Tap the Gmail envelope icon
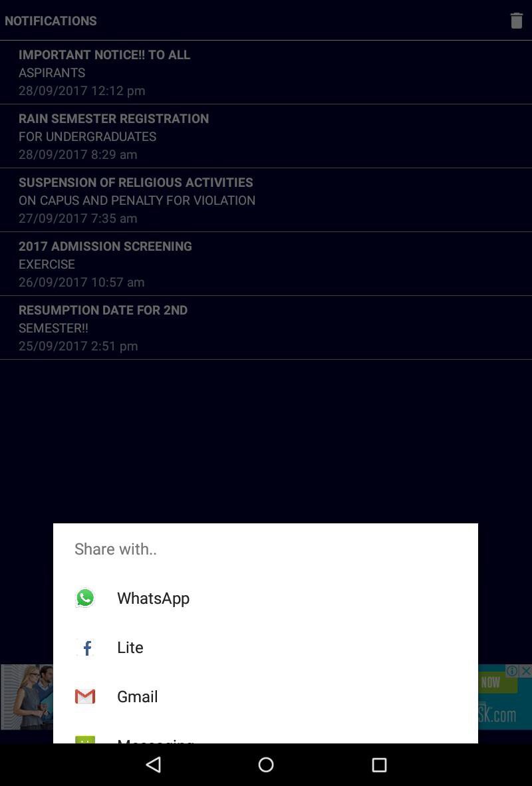Image resolution: width=532 pixels, height=786 pixels. 85,696
